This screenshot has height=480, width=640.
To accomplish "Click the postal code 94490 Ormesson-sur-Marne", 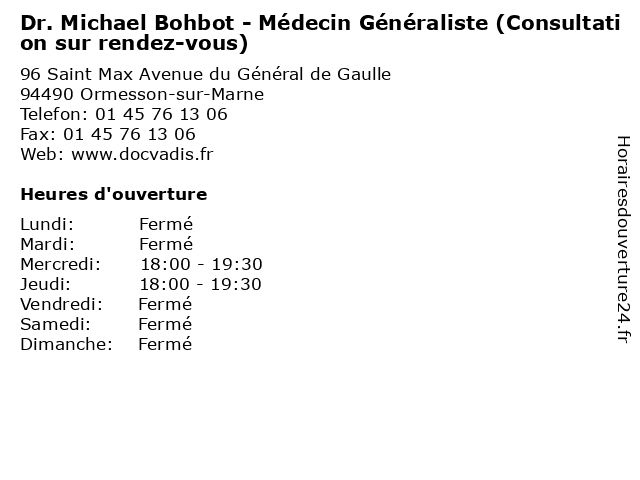I will pyautogui.click(x=142, y=94).
